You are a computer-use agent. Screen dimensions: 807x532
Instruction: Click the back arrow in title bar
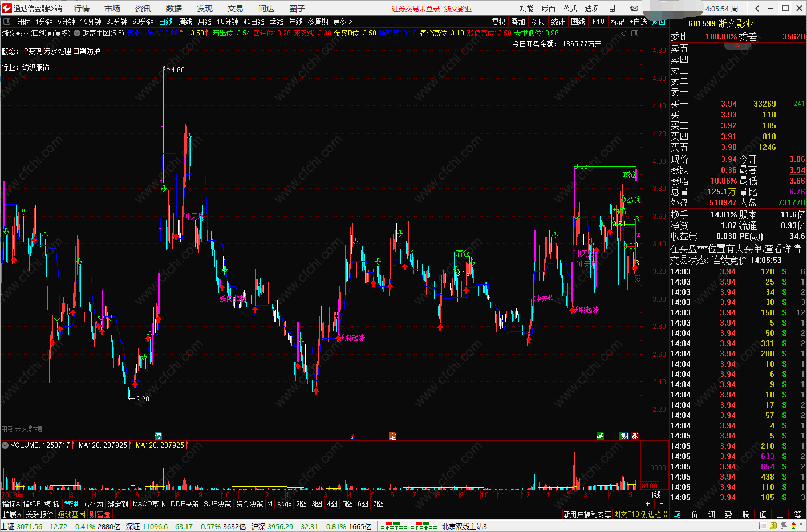[757, 8]
